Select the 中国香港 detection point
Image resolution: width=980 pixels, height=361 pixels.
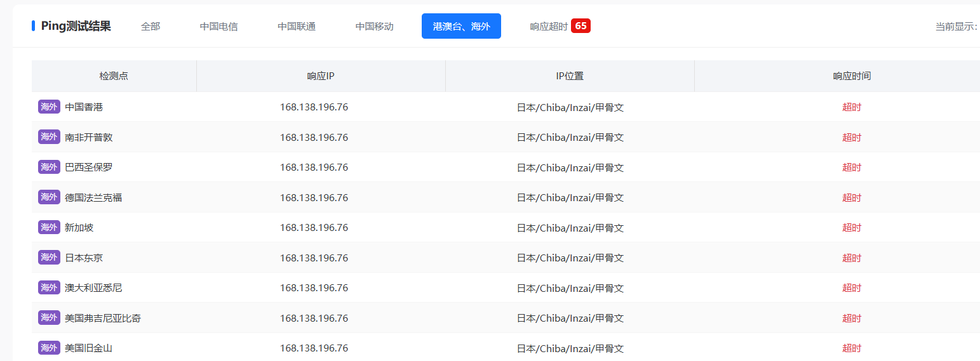(x=84, y=107)
